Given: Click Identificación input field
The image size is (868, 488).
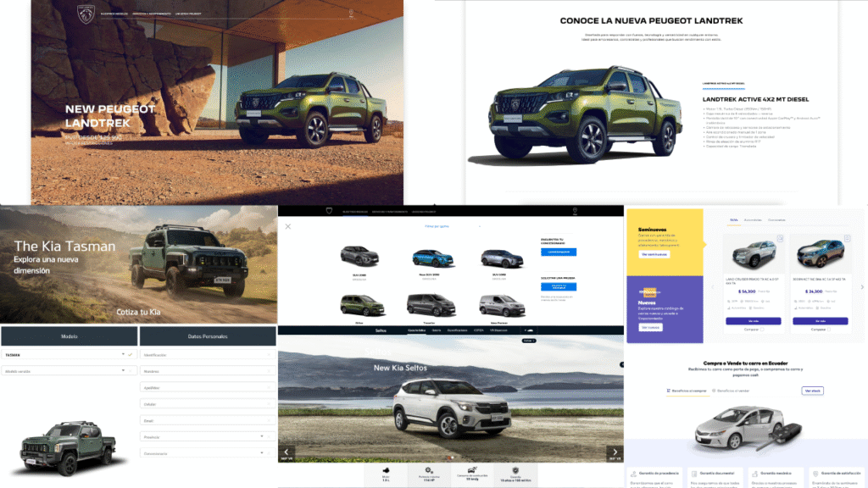Looking at the screenshot, I should tap(208, 355).
